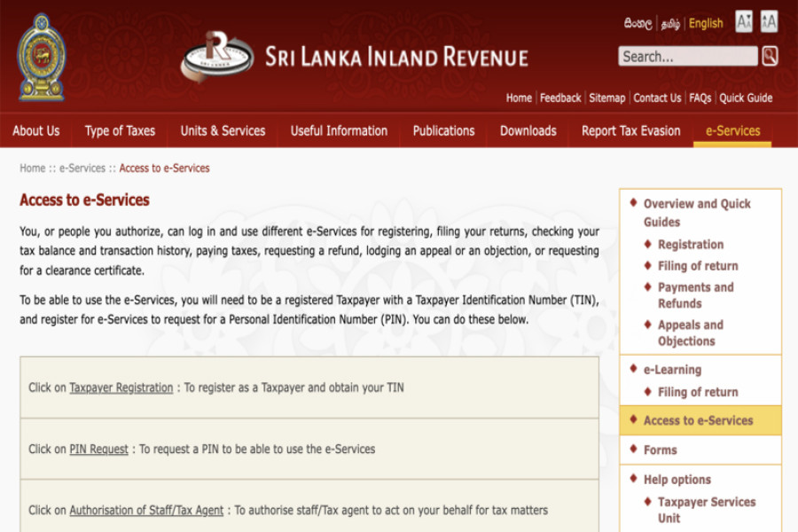This screenshot has height=532, width=798.
Task: Decrease font size with small A icon
Action: [744, 22]
